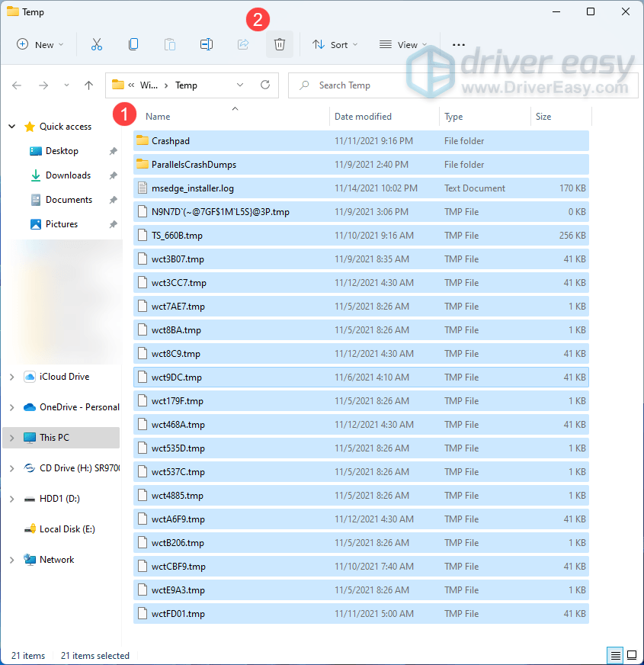Expand the Network node
This screenshot has width=644, height=665.
12,560
